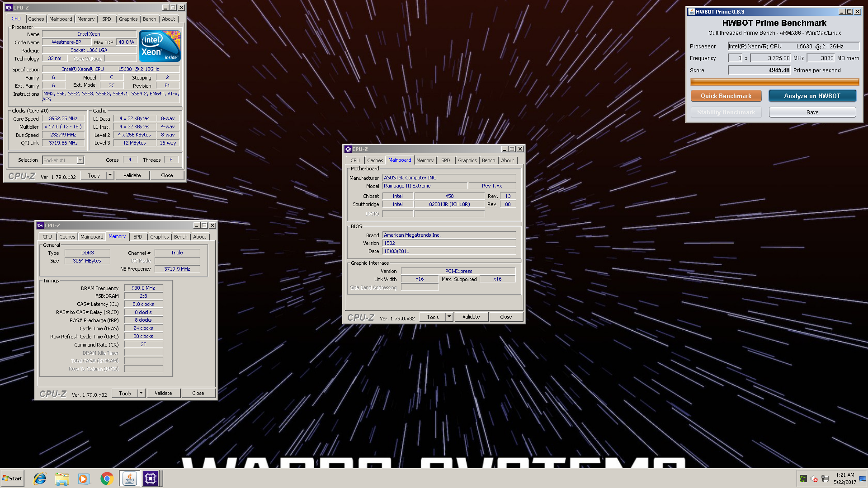Click Validate in CPU-Z CPU window
Viewport: 868px width, 488px height.
pos(132,175)
